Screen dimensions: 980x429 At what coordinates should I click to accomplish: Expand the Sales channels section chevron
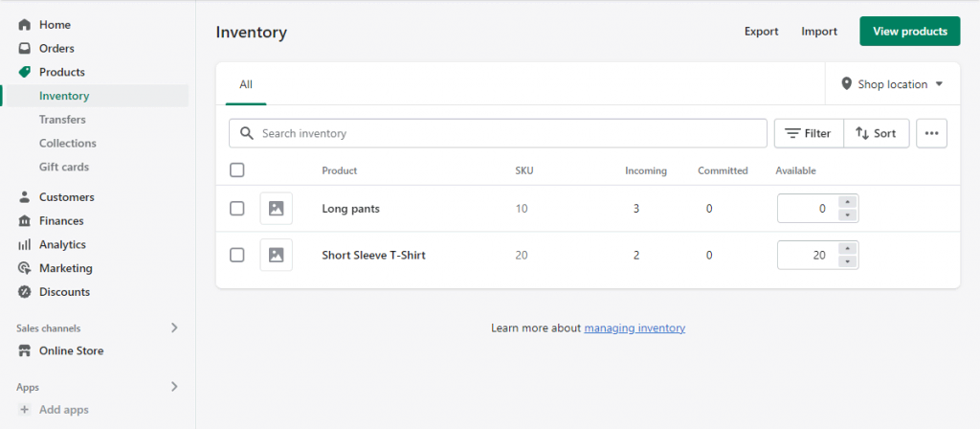pos(174,327)
